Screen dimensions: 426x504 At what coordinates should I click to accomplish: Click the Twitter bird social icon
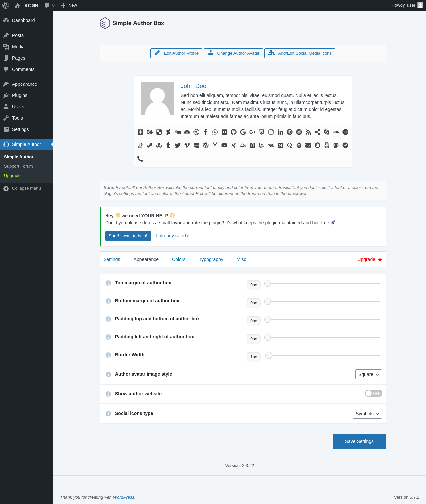[178, 145]
